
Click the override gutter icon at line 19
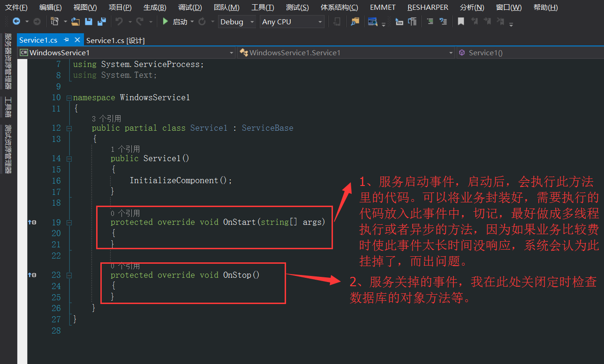pos(32,222)
